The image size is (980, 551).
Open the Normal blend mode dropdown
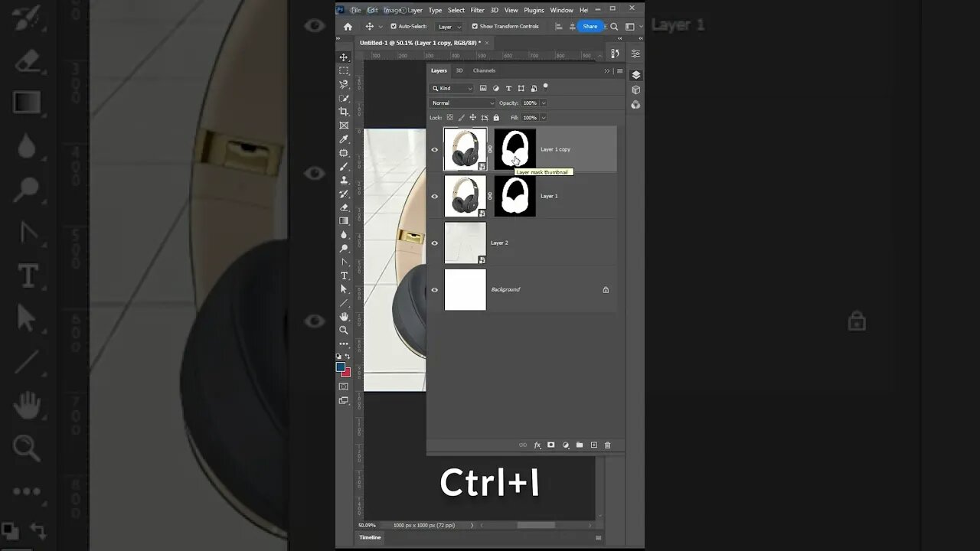coord(462,103)
